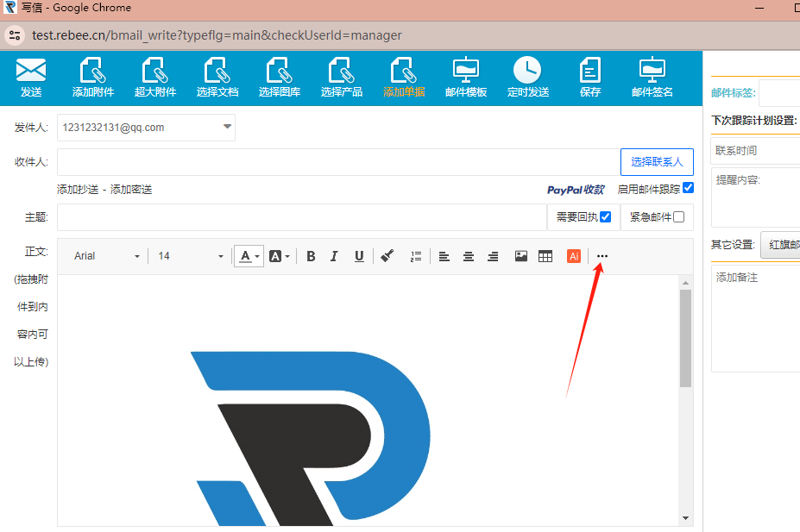Click the red flag mail (红旗邮) button
This screenshot has height=532, width=800.
coord(781,245)
